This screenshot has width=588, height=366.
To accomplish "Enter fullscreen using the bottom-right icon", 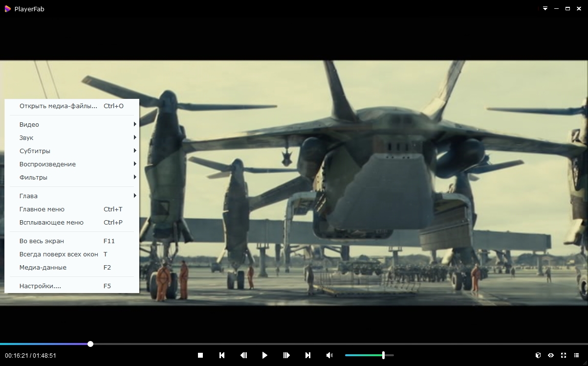I will pyautogui.click(x=564, y=355).
